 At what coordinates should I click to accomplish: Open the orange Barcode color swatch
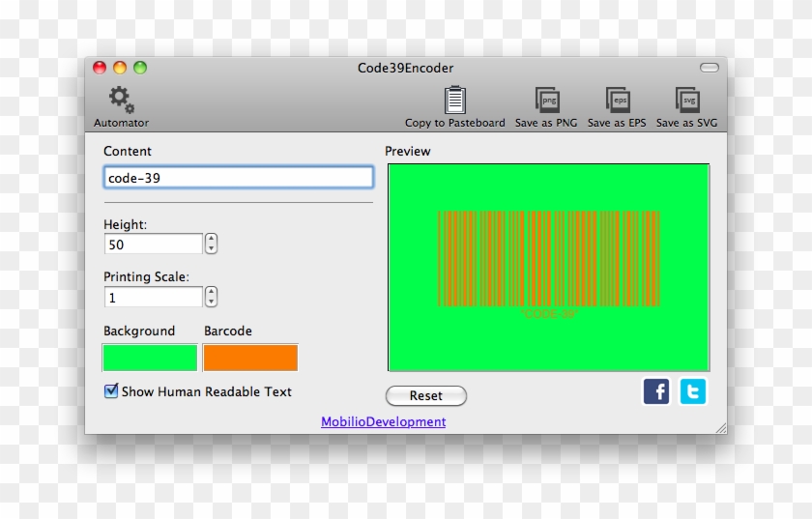point(250,358)
